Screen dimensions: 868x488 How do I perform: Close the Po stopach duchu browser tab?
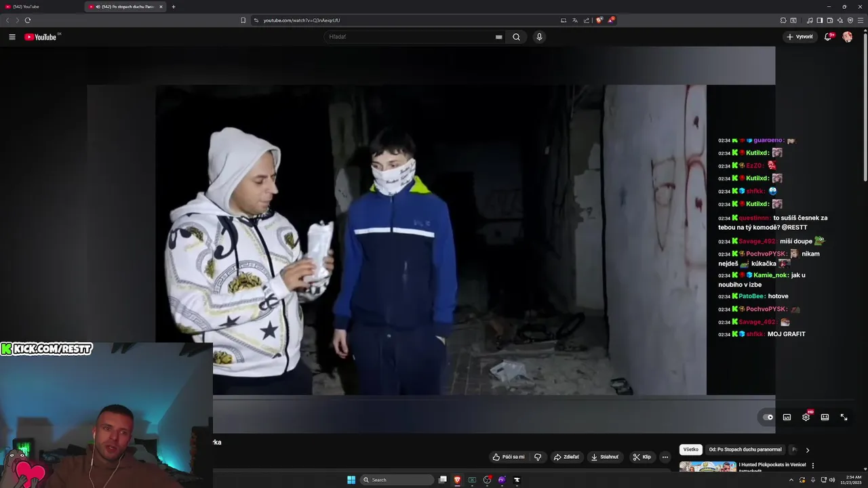point(161,7)
